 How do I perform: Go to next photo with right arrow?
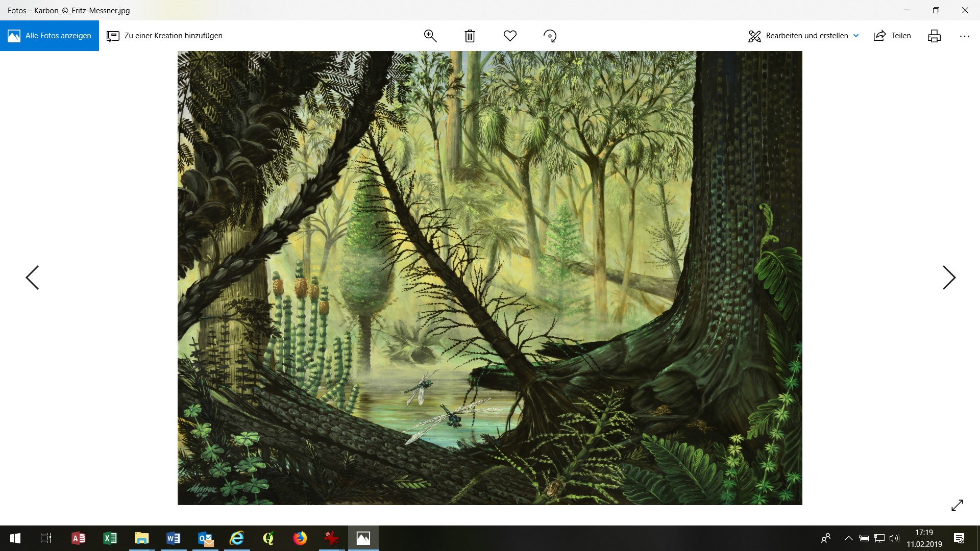point(949,278)
